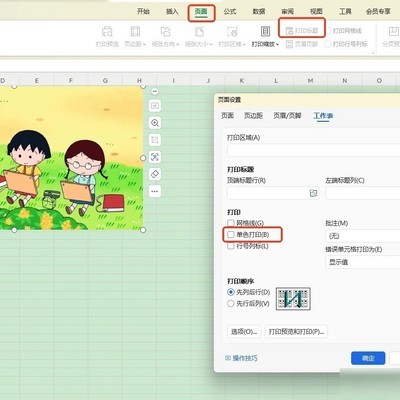Switch to 页面 tab in page setup dialog
The width and height of the screenshot is (400, 400).
pos(227,116)
